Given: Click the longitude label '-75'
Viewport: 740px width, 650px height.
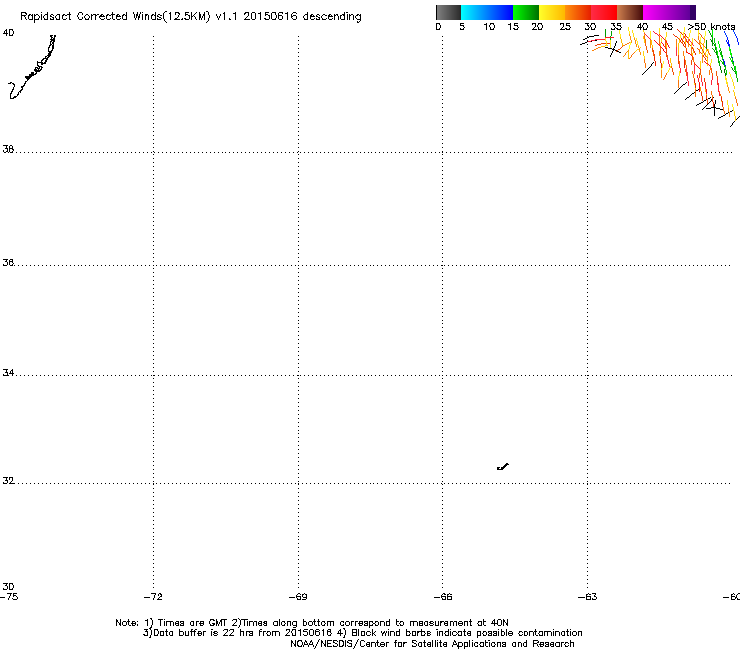Looking at the screenshot, I should (9, 597).
